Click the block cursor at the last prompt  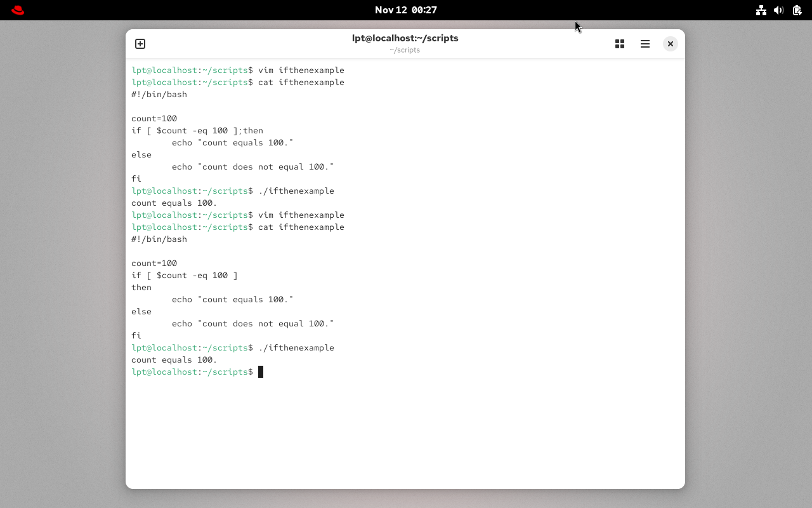click(261, 372)
